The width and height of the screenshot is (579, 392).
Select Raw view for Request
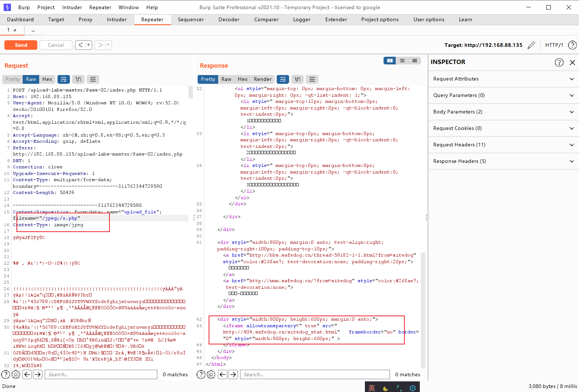click(31, 79)
